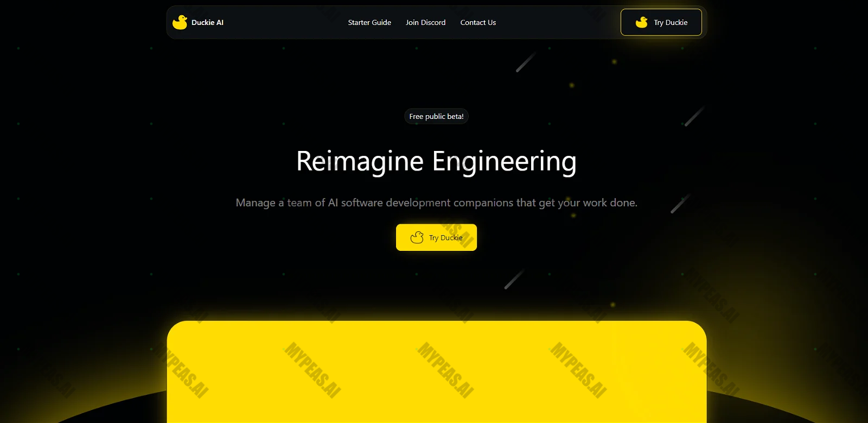Go to Contact Us
This screenshot has width=868, height=423.
coord(478,22)
